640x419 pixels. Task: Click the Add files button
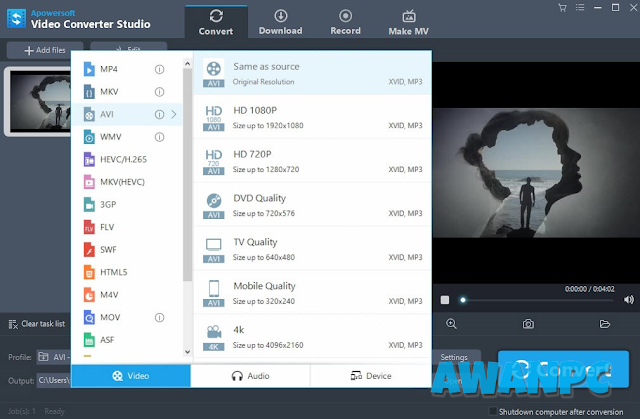(x=45, y=50)
